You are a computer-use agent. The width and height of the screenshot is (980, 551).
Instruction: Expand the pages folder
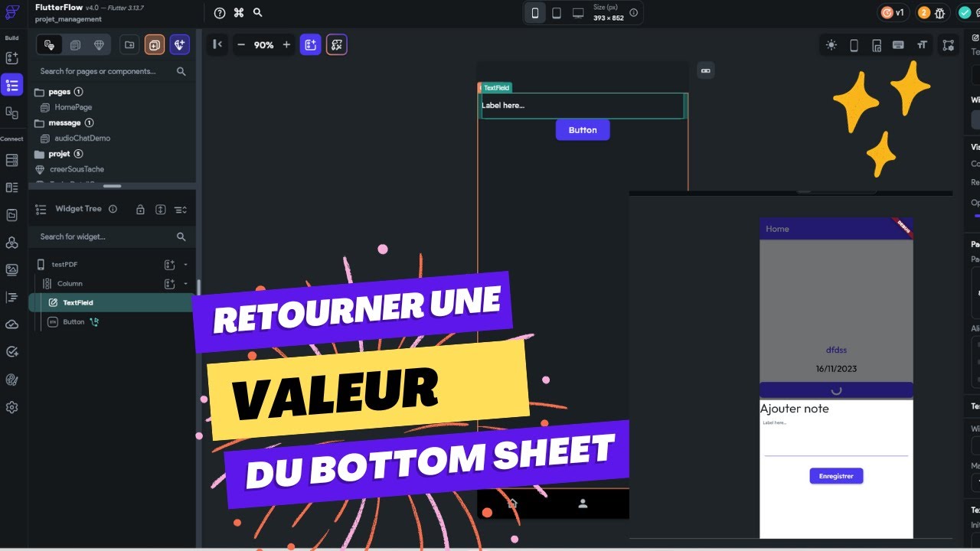click(x=40, y=92)
